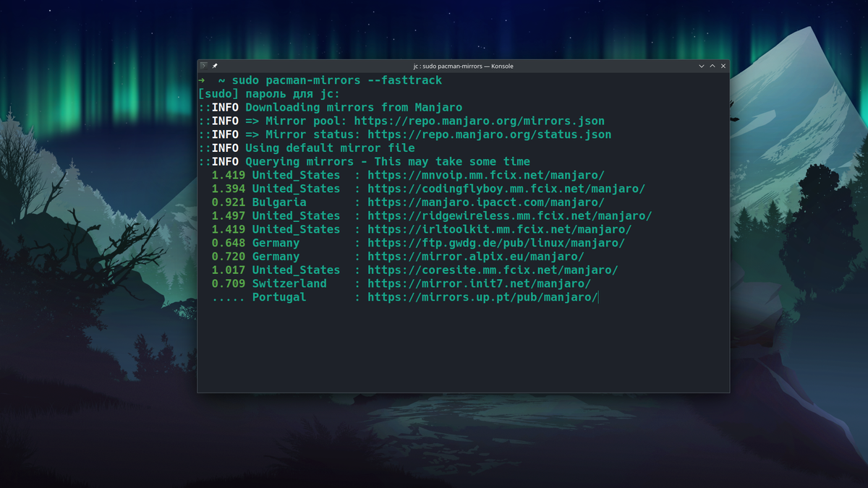Click the manjaro.ipacct.com mirror URL
This screenshot has height=488, width=868.
click(486, 202)
